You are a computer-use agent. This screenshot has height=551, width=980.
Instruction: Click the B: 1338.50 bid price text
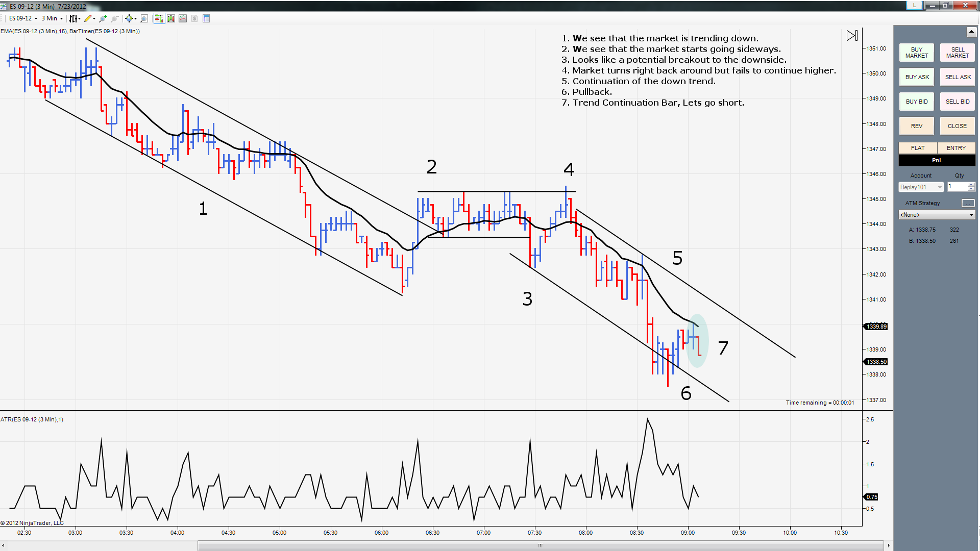pos(922,241)
